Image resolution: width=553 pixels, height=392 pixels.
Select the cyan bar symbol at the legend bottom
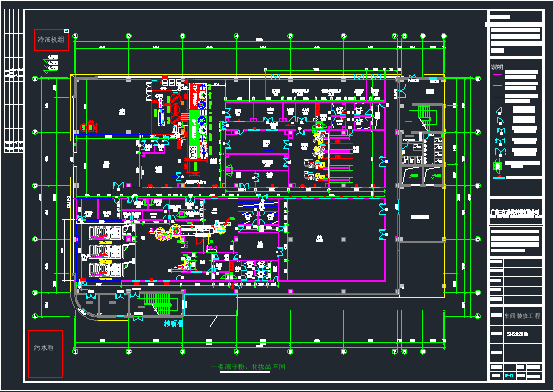coord(499,178)
